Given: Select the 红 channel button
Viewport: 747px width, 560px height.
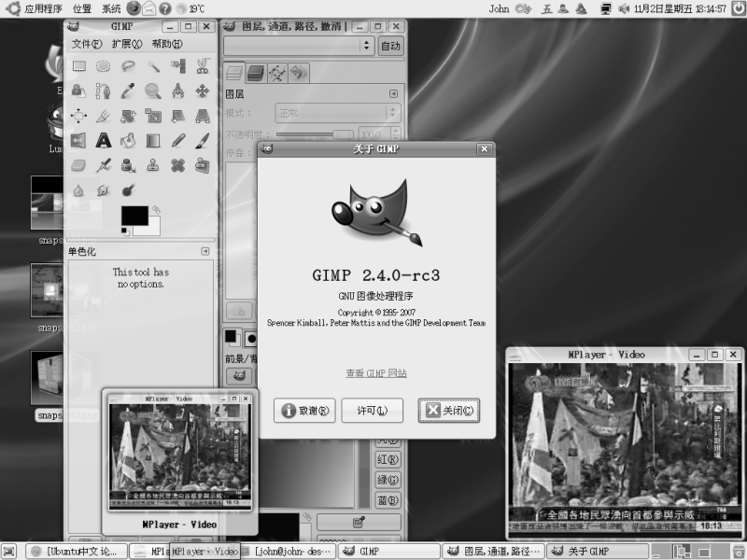Looking at the screenshot, I should pyautogui.click(x=388, y=460).
